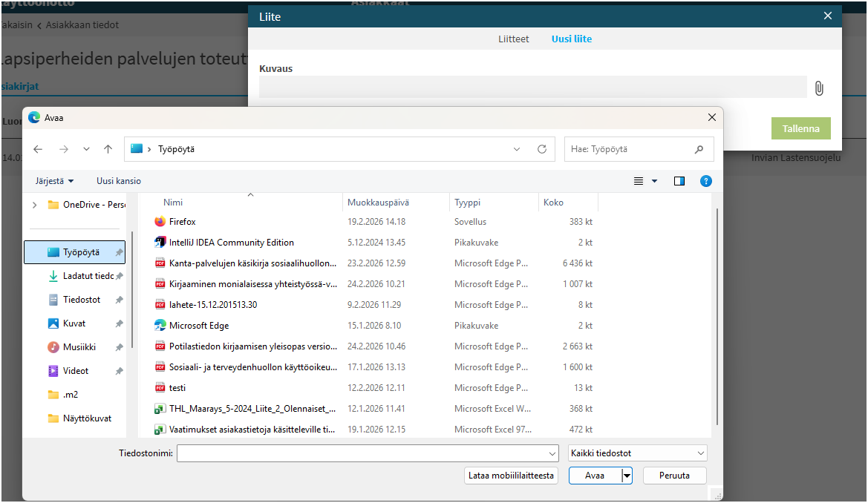Click the Ladatut tiedostot download icon

pos(53,275)
